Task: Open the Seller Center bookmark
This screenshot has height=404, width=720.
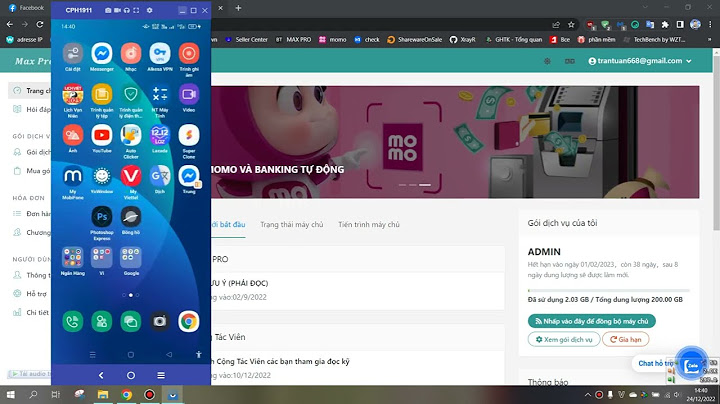Action: (247, 40)
